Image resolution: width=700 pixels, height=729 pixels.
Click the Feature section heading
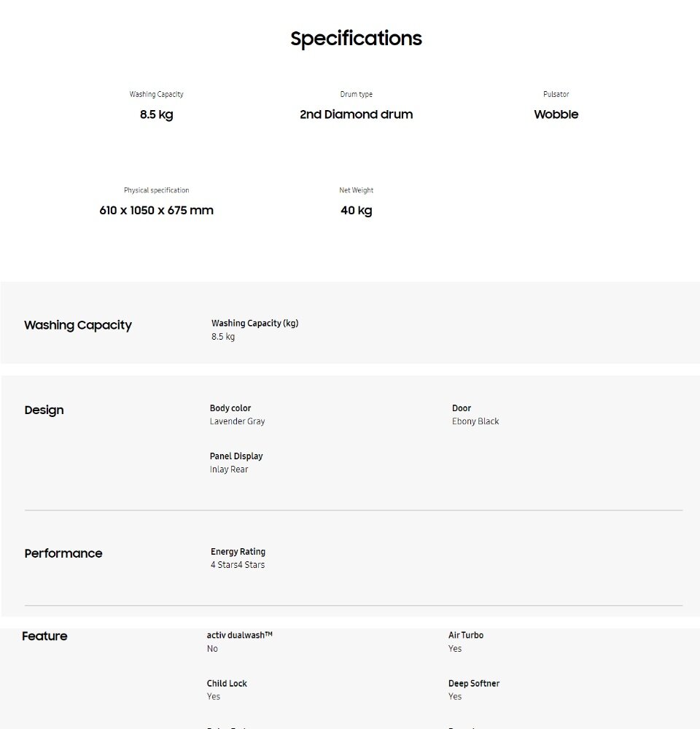[44, 636]
